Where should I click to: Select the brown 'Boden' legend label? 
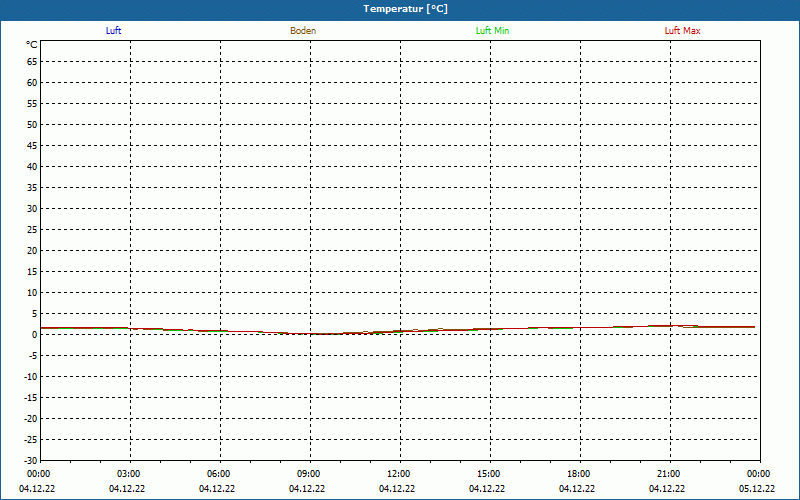(303, 31)
